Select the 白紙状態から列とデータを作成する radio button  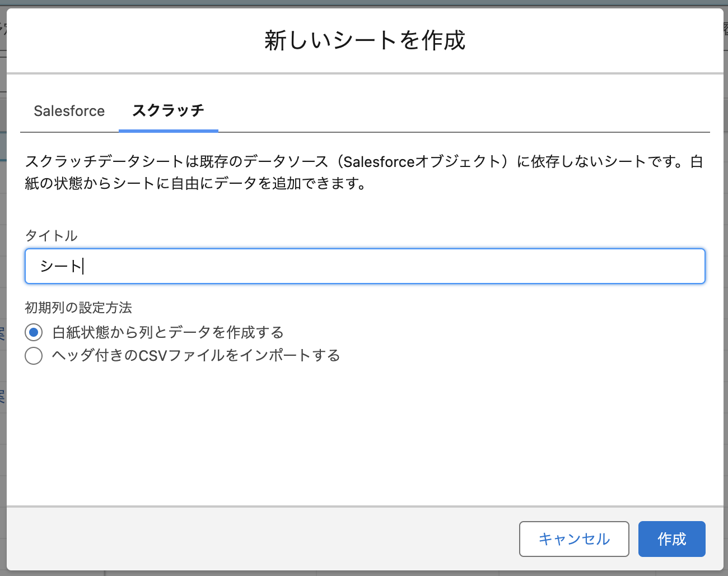(x=34, y=332)
